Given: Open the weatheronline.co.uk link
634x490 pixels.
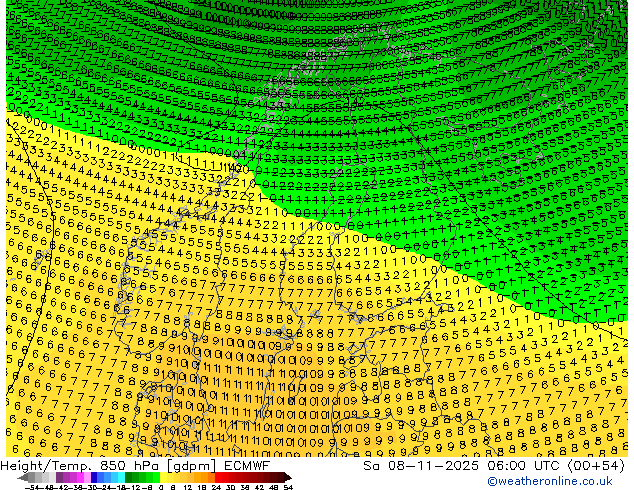Looking at the screenshot, I should coord(550,481).
